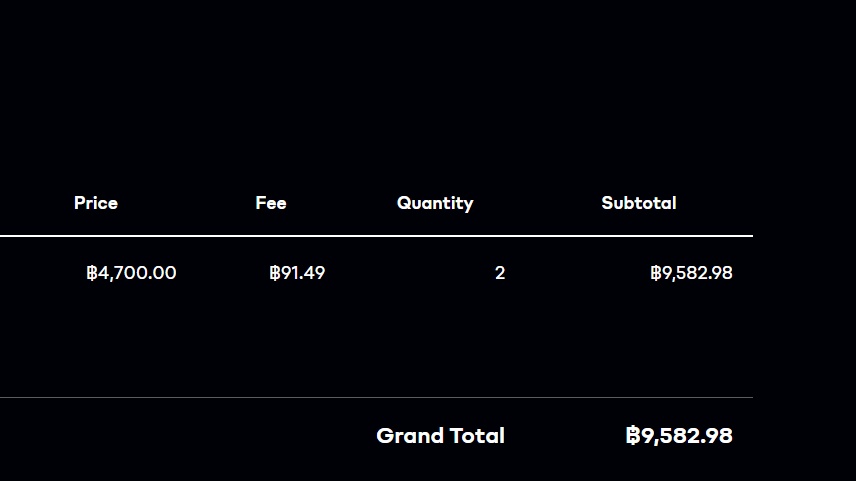Click the Fee column header
The height and width of the screenshot is (481, 856).
(x=271, y=203)
